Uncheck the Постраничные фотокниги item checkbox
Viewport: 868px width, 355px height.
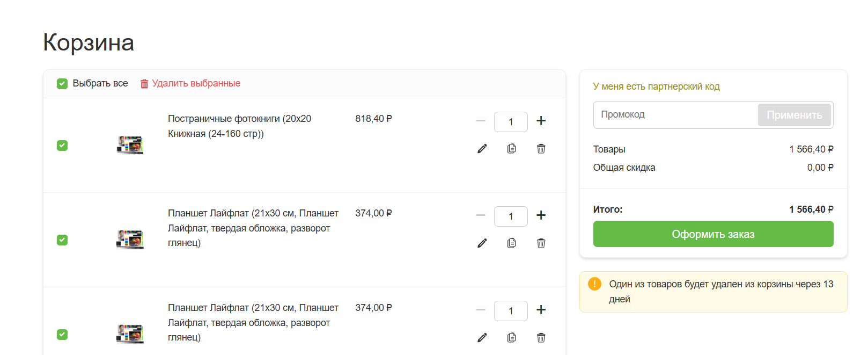click(62, 146)
